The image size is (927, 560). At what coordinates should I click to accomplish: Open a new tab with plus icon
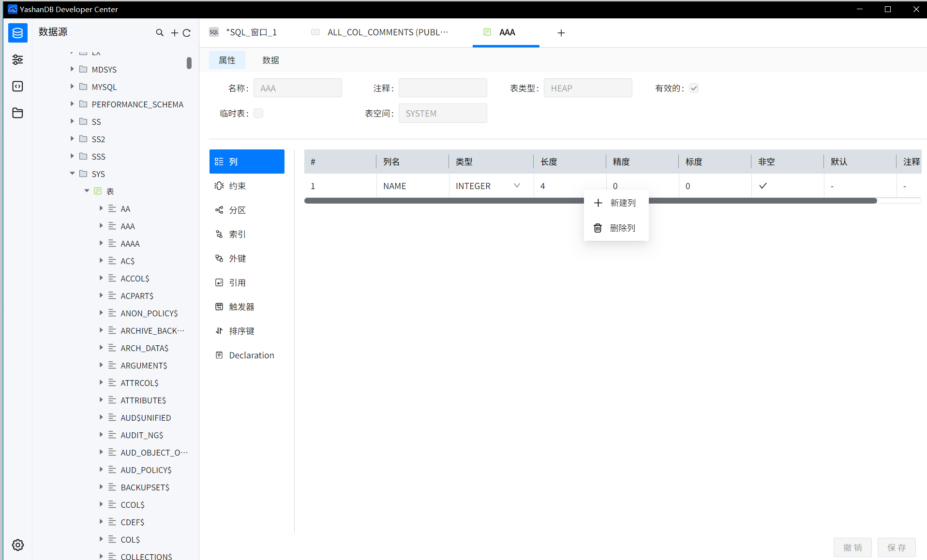[x=561, y=33]
